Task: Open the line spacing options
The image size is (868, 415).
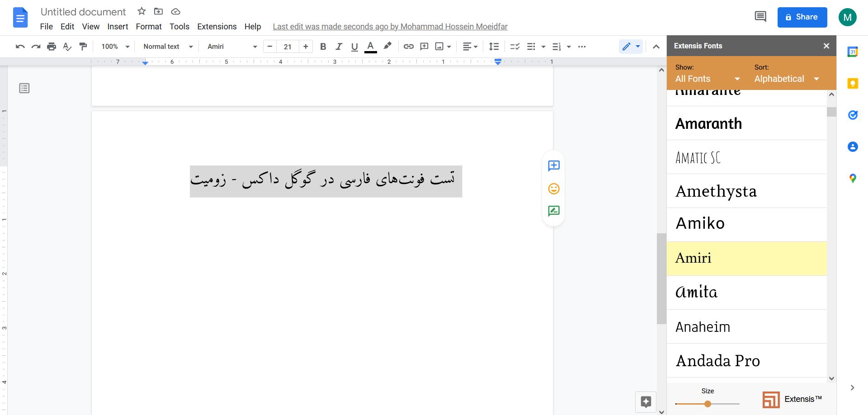Action: point(494,46)
